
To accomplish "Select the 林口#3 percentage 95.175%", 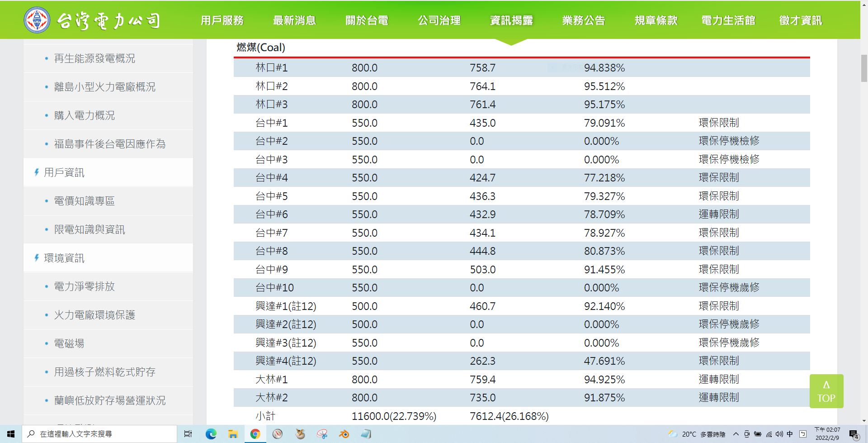I will [604, 105].
